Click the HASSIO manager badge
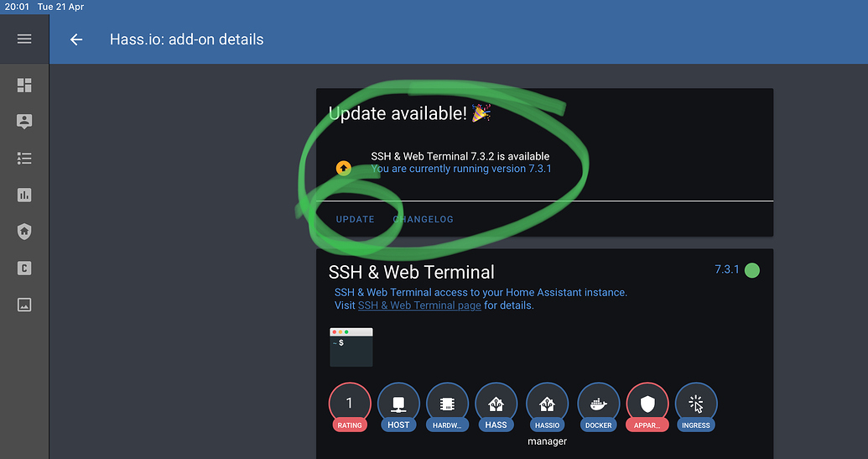Image resolution: width=868 pixels, height=459 pixels. click(x=547, y=408)
